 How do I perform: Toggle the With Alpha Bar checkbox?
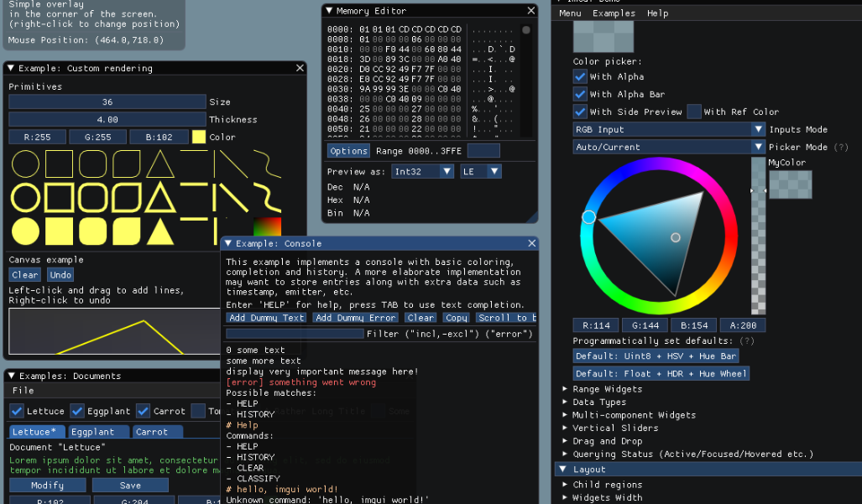[x=579, y=94]
